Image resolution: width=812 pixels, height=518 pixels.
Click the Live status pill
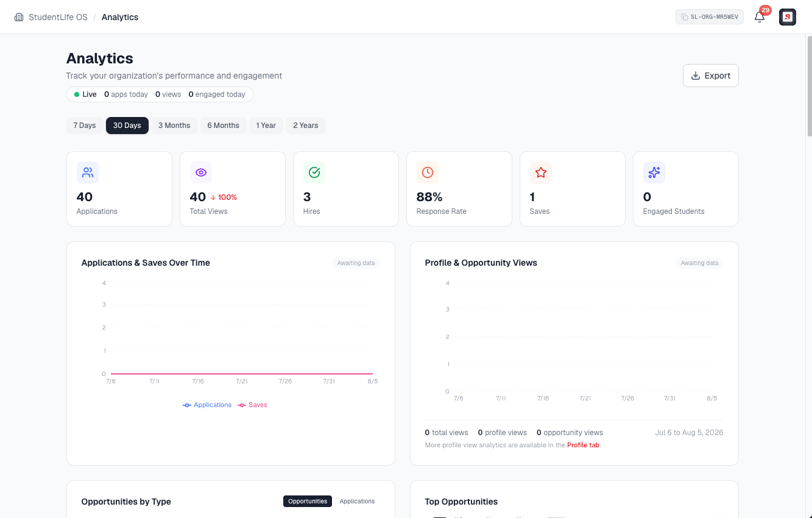pos(160,94)
